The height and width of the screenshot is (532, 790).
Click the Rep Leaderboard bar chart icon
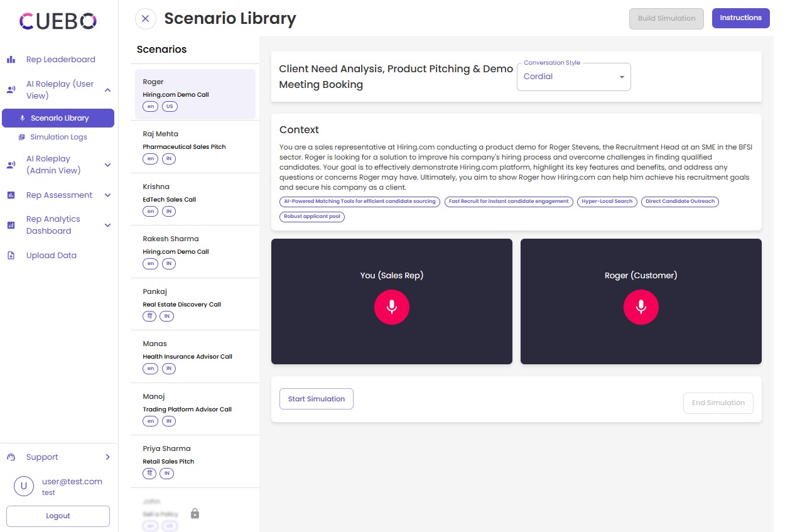[11, 60]
